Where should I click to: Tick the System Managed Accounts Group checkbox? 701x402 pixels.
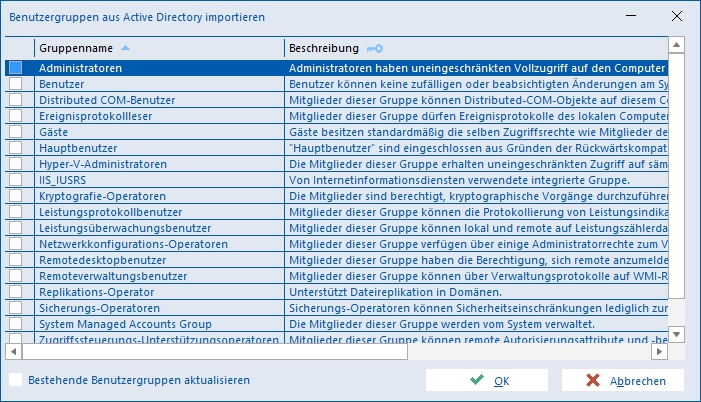(16, 324)
